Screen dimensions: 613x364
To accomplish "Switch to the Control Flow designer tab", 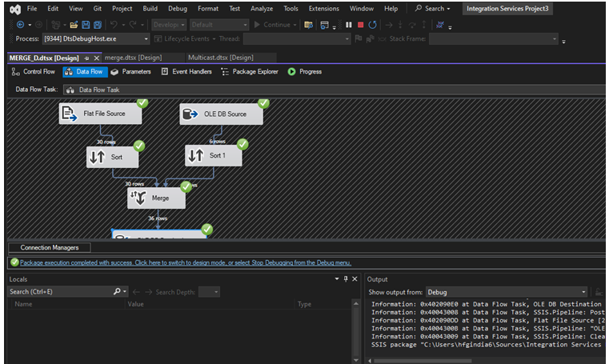I will pos(34,72).
